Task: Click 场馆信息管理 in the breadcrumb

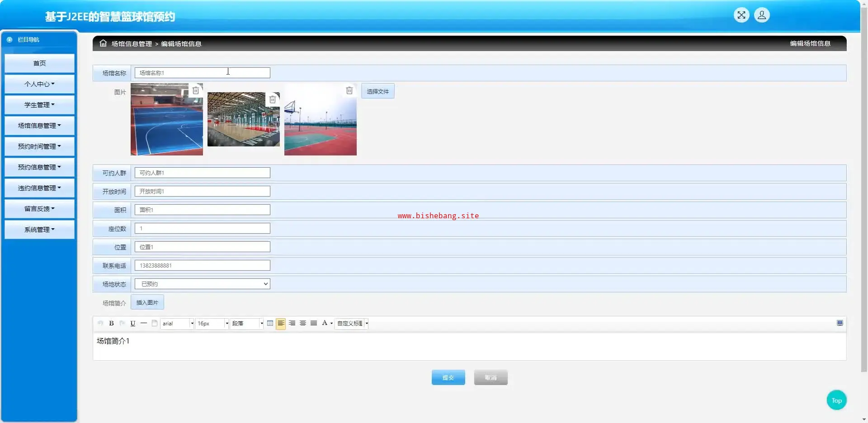Action: 132,44
